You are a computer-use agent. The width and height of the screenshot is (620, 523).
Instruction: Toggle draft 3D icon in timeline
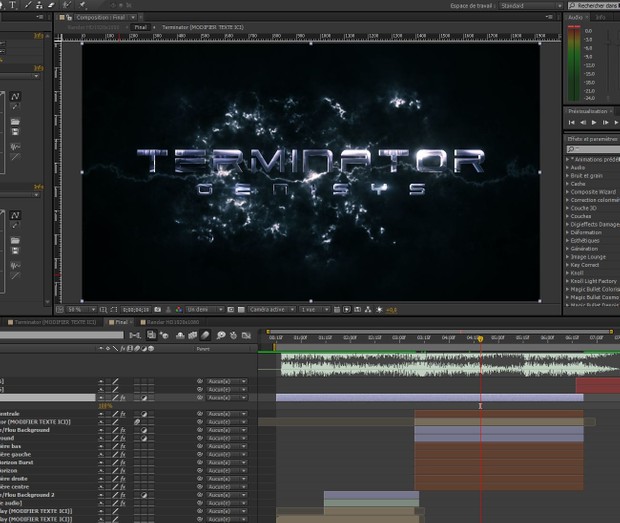pyautogui.click(x=164, y=335)
